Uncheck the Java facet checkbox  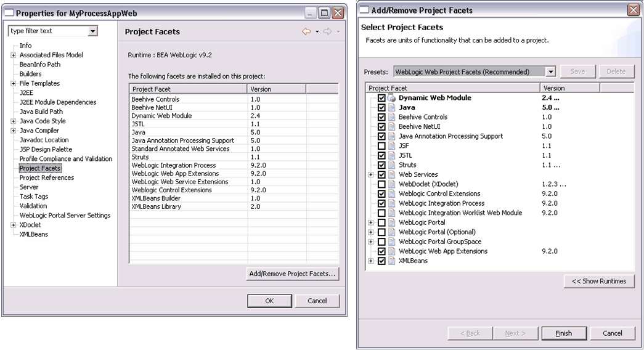coord(381,108)
